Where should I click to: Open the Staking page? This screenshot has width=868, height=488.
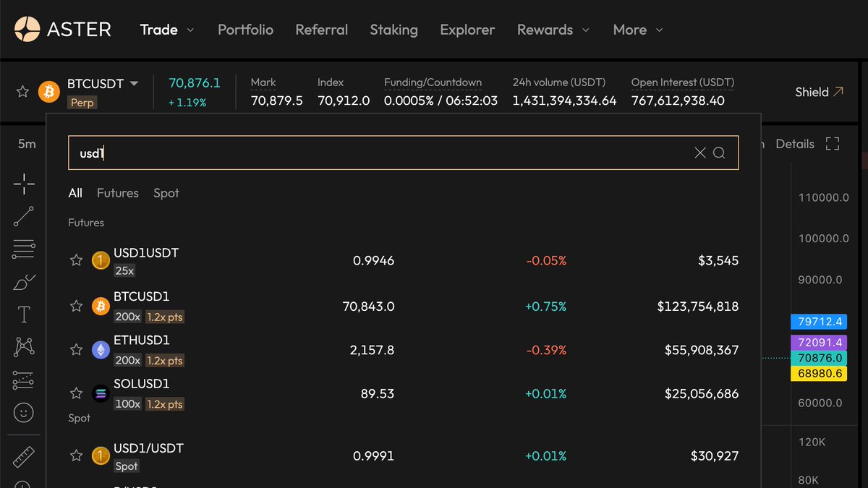click(x=393, y=30)
